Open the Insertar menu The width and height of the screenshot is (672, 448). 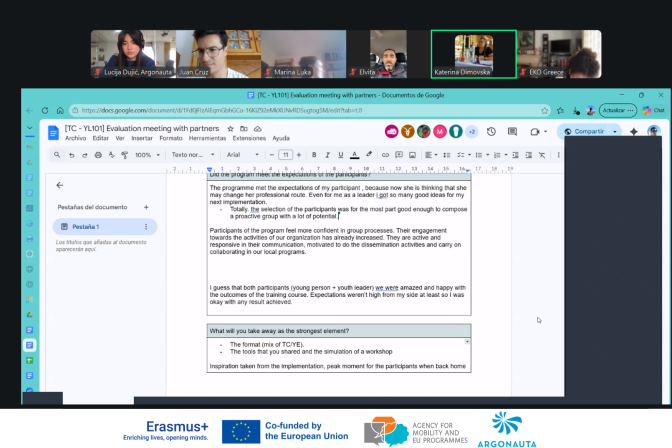click(x=142, y=138)
